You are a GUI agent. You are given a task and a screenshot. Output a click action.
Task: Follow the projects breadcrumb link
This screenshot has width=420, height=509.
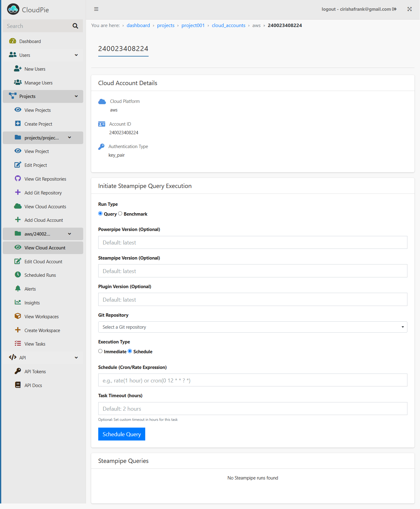click(x=166, y=25)
